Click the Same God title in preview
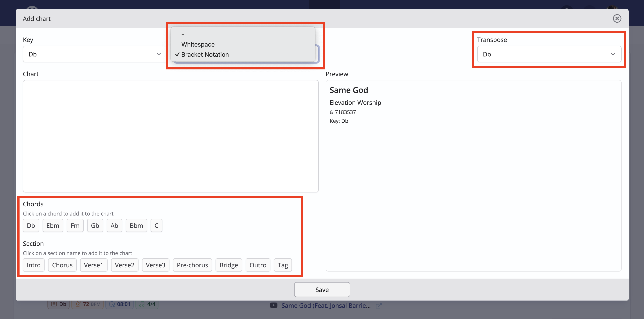644x319 pixels. coord(349,90)
